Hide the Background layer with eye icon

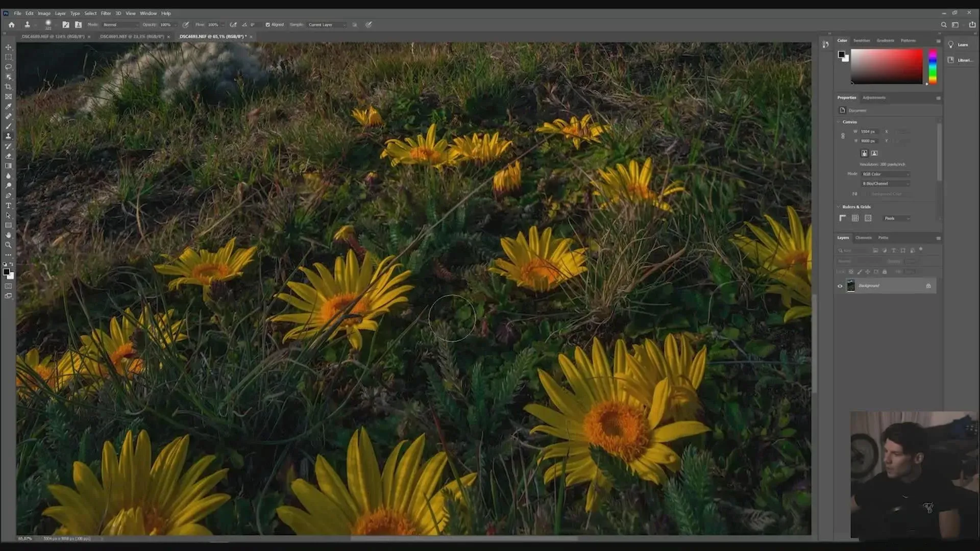pyautogui.click(x=840, y=286)
